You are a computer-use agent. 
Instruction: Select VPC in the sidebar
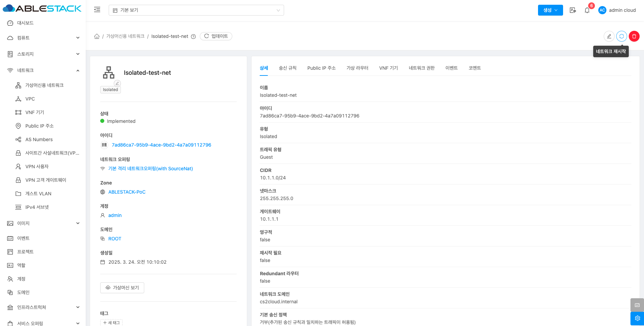[30, 99]
